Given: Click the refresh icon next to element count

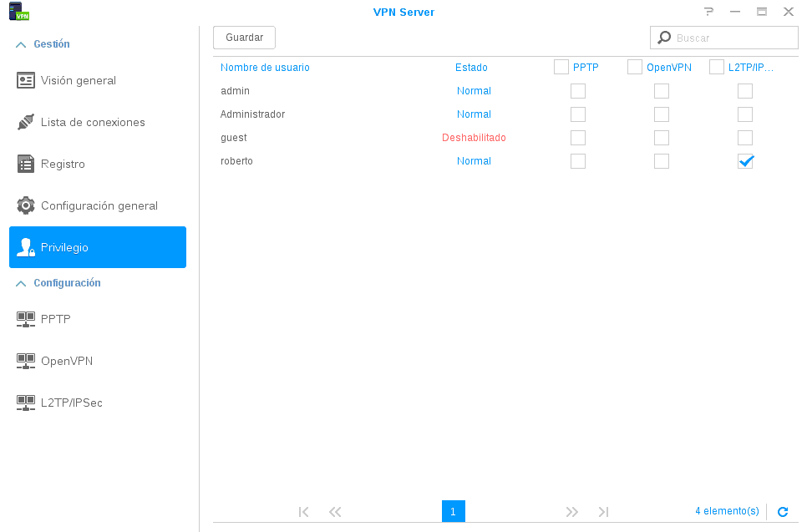Looking at the screenshot, I should tap(783, 512).
